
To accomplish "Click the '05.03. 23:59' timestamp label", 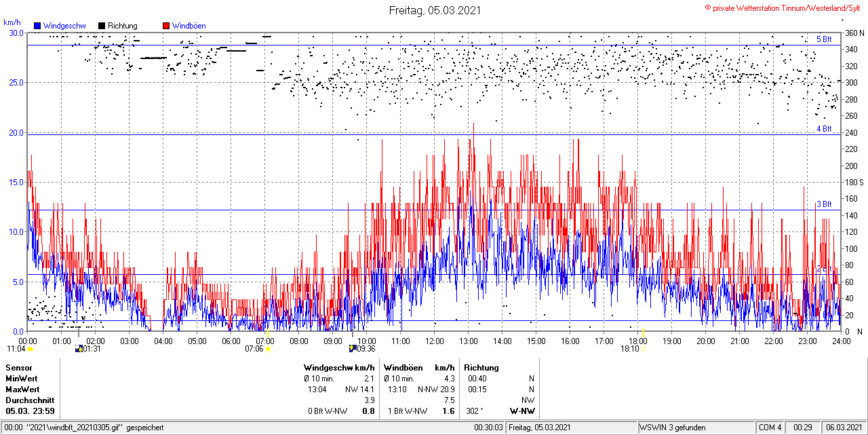I will click(x=31, y=411).
